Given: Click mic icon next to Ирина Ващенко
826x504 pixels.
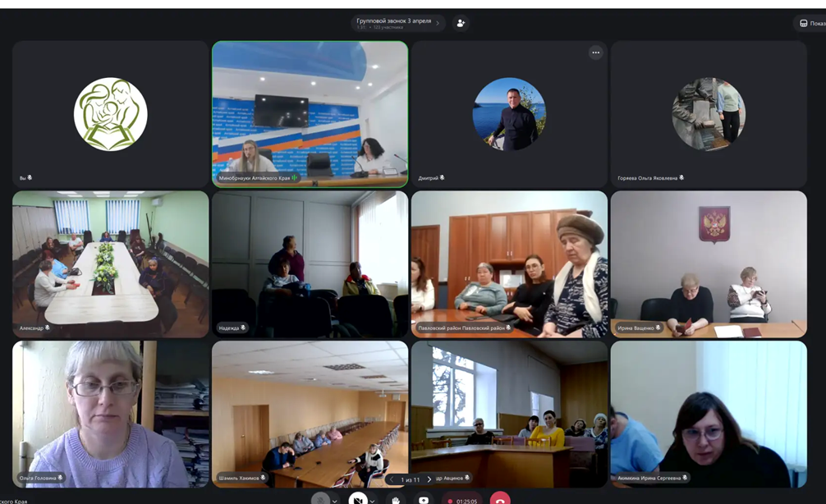Looking at the screenshot, I should click(x=659, y=328).
